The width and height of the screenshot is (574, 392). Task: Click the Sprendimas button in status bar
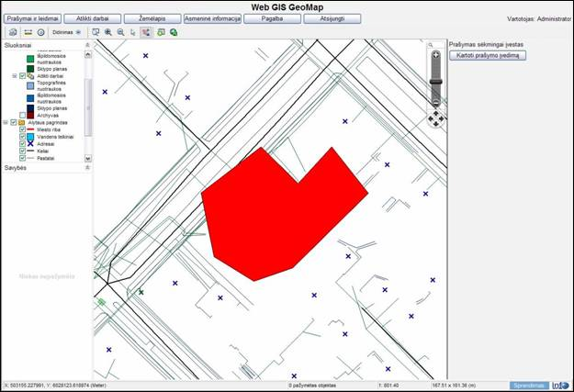point(529,386)
